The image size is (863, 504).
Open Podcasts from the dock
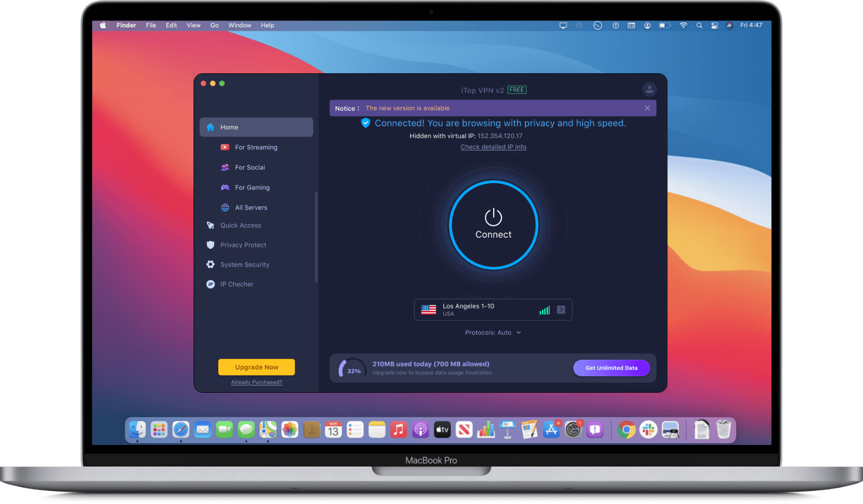420,430
